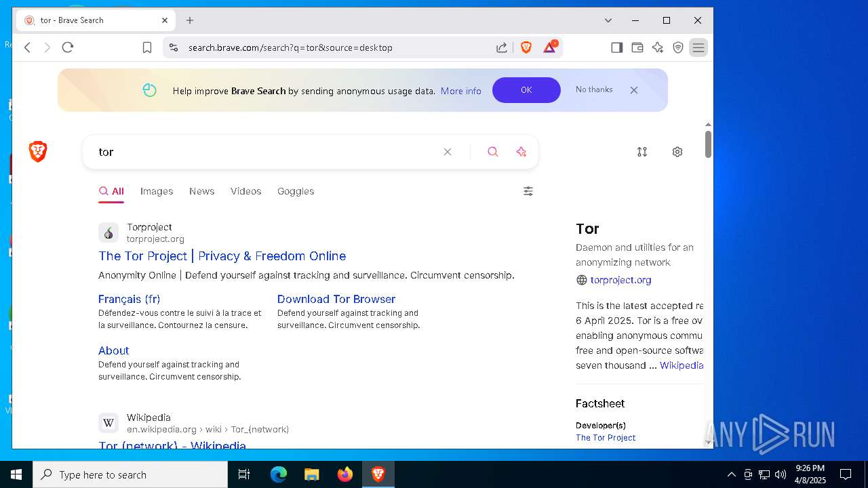
Task: Launch Microsoft Edge from taskbar
Action: click(x=279, y=474)
